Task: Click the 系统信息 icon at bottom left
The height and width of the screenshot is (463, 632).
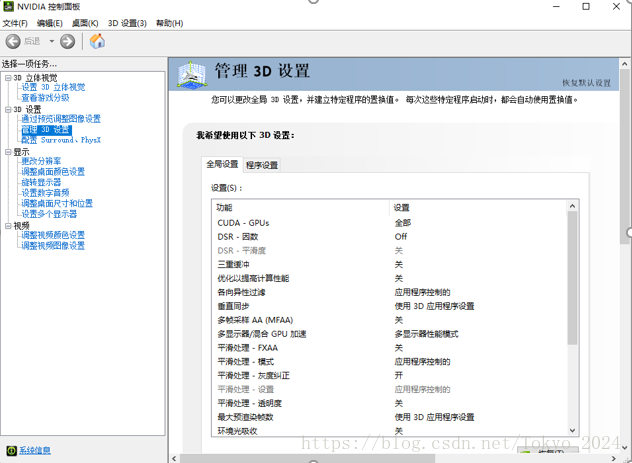Action: [11, 451]
